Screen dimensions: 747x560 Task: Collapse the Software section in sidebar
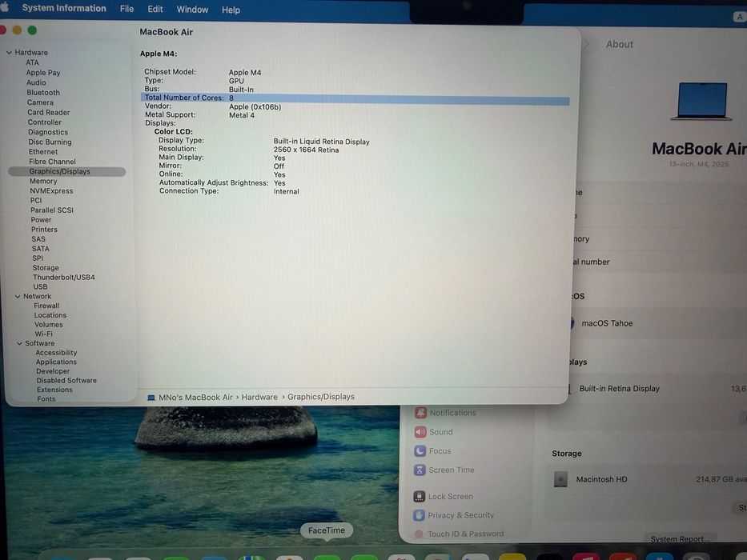coord(19,343)
